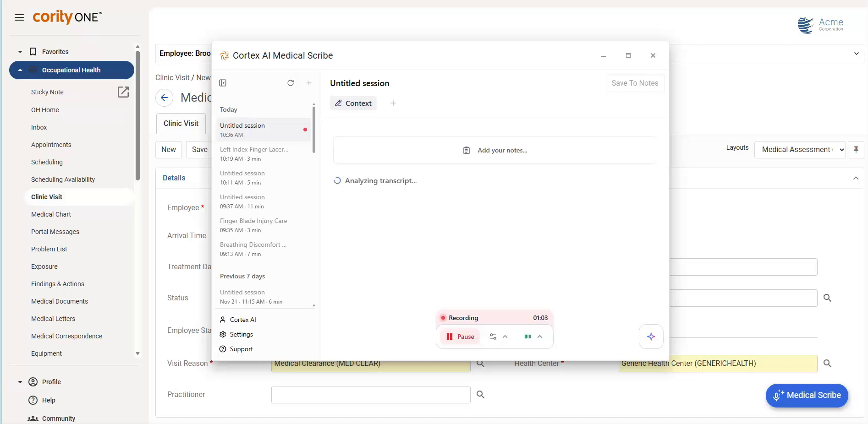Toggle the audio level indicator chevron

click(x=539, y=337)
